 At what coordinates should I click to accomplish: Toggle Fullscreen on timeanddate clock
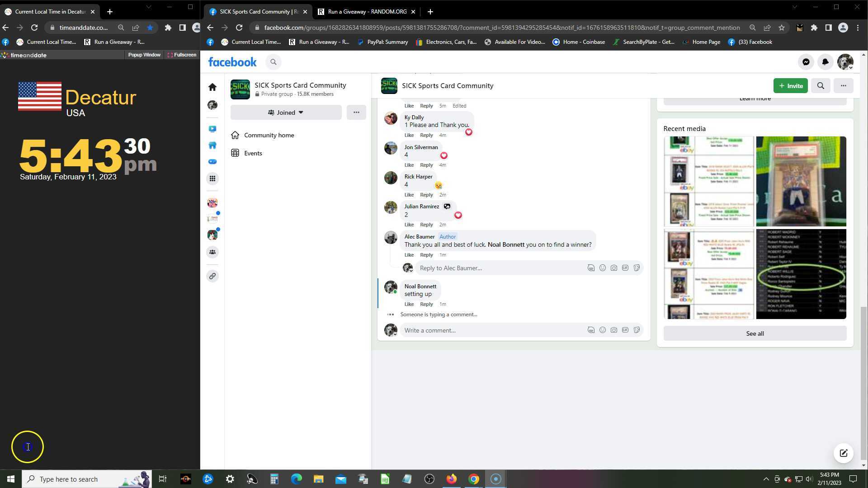182,55
